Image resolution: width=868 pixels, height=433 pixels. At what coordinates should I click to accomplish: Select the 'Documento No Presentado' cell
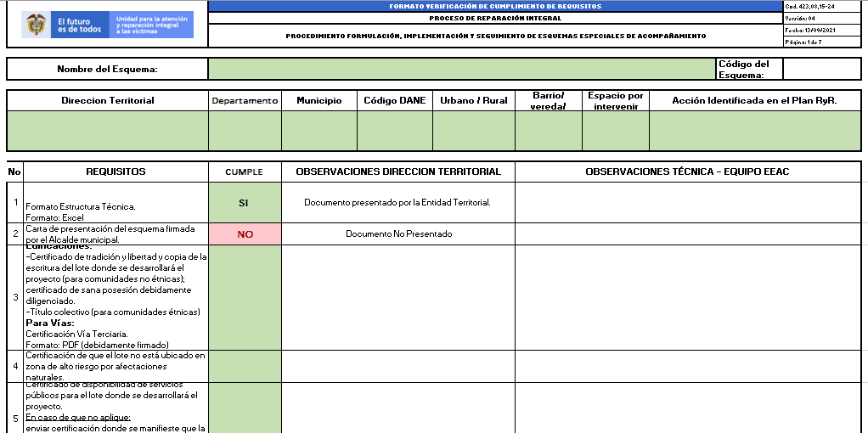[398, 233]
